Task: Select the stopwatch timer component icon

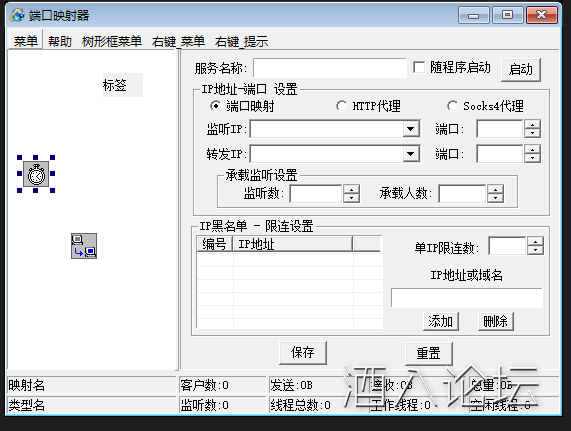Action: [x=36, y=174]
